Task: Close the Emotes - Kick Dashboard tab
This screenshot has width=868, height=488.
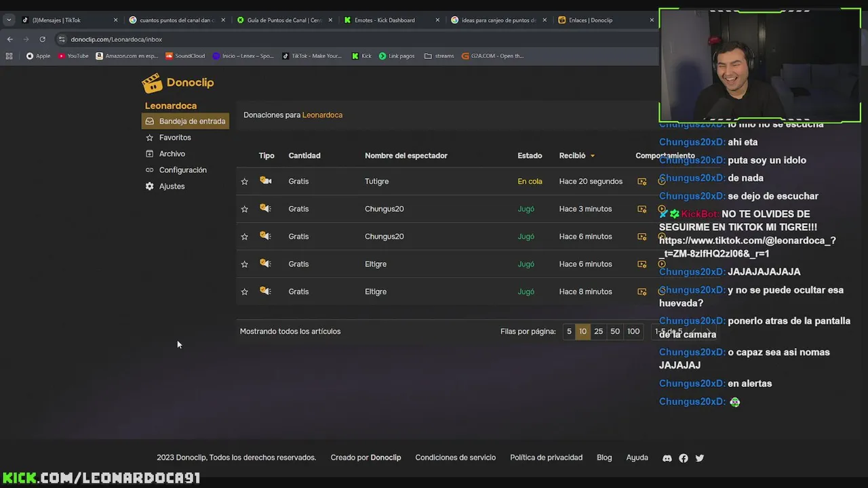Action: coord(437,20)
